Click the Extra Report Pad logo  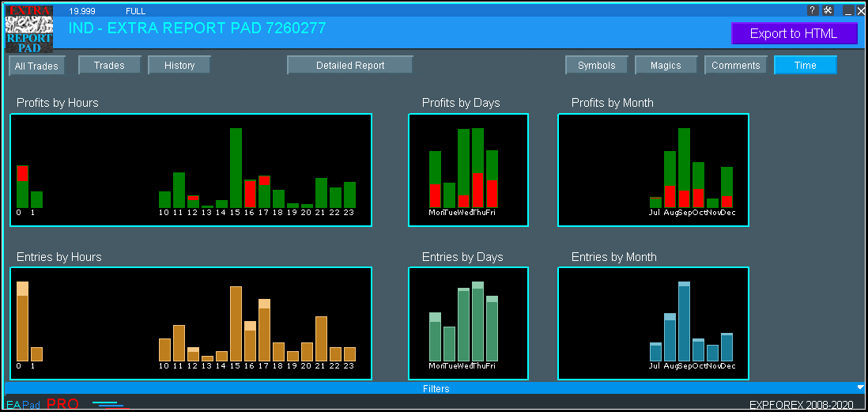pos(28,28)
